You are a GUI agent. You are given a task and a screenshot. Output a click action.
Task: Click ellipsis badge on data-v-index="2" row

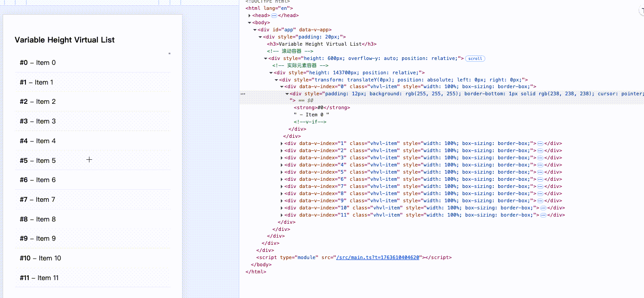[540, 151]
